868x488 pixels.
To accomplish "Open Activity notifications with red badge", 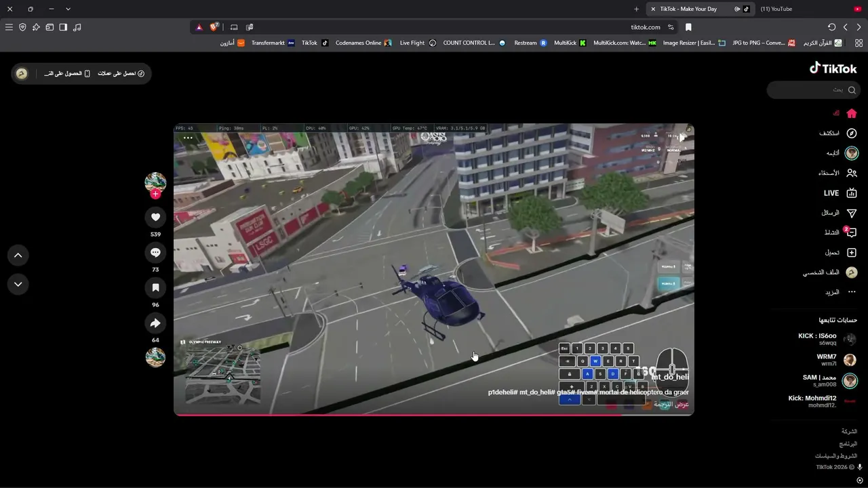I will click(851, 232).
